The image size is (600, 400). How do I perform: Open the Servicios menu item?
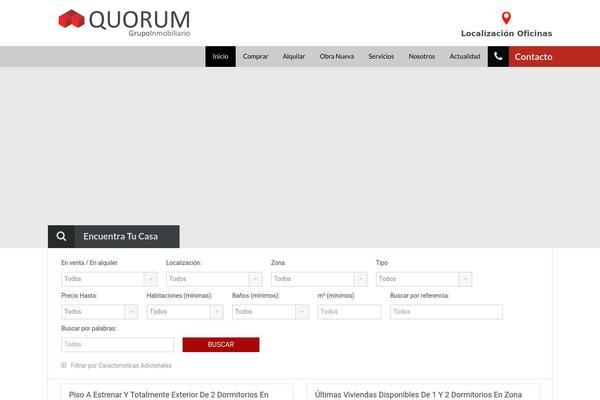381,57
